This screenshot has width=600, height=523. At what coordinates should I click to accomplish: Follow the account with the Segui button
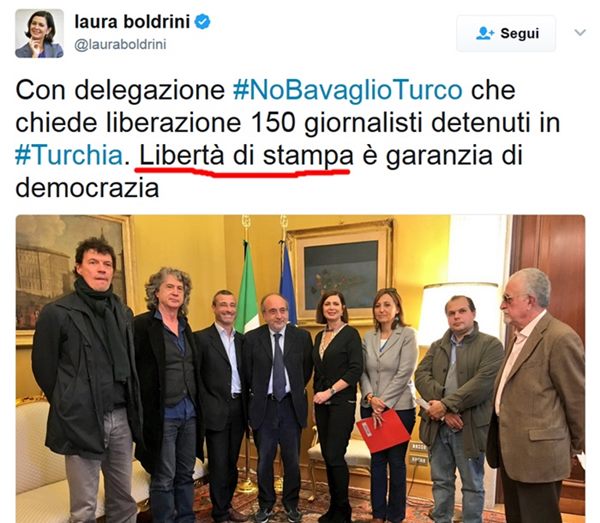coord(506,33)
